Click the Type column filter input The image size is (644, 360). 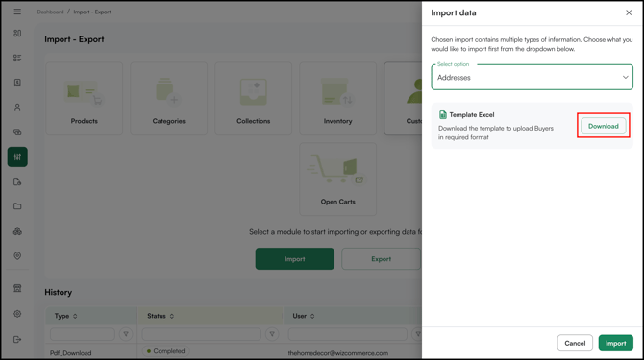83,334
